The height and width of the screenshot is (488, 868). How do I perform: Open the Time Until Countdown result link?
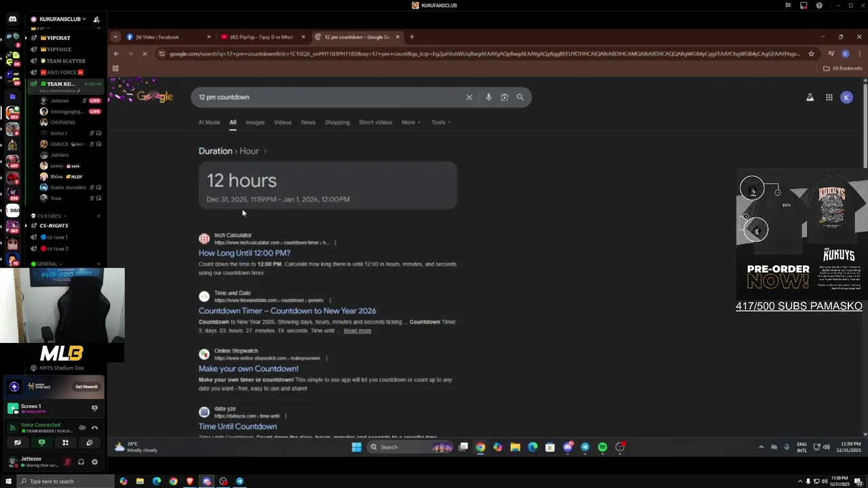237,426
